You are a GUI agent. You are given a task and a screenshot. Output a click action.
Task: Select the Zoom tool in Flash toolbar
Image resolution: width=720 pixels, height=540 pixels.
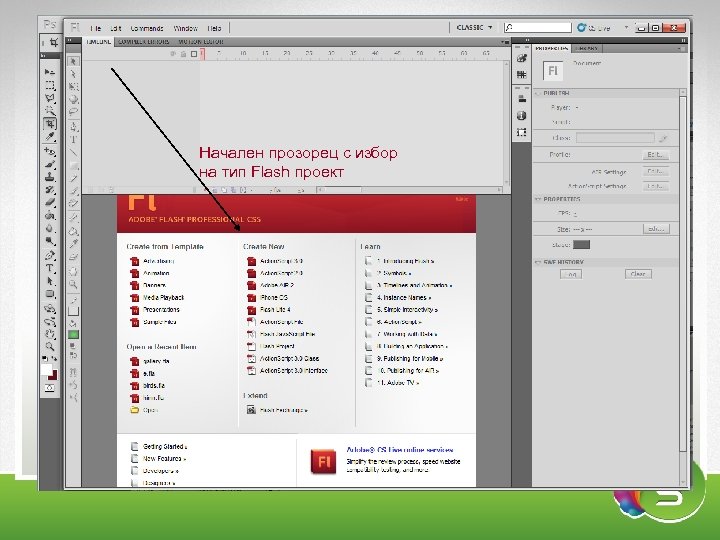point(73,284)
